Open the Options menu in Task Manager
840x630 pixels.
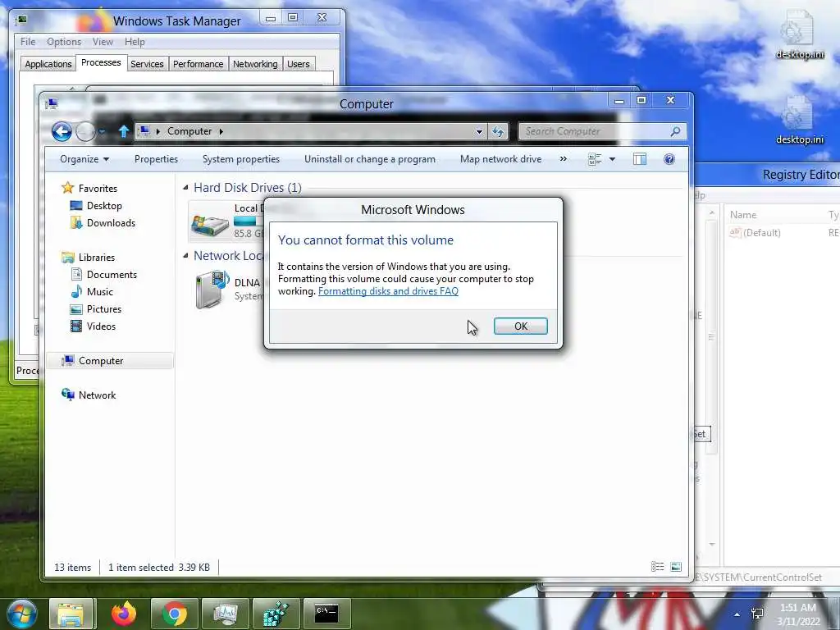pyautogui.click(x=64, y=42)
